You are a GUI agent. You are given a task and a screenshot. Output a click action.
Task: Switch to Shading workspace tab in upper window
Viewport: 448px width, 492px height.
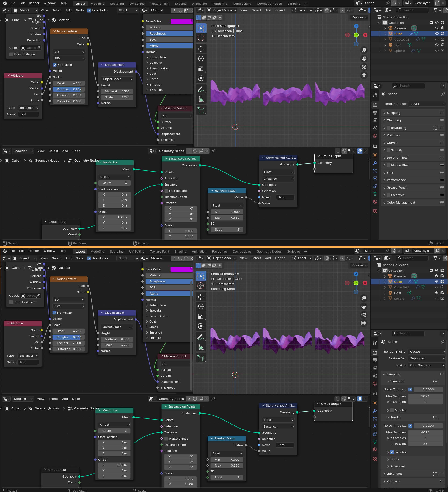pos(181,4)
